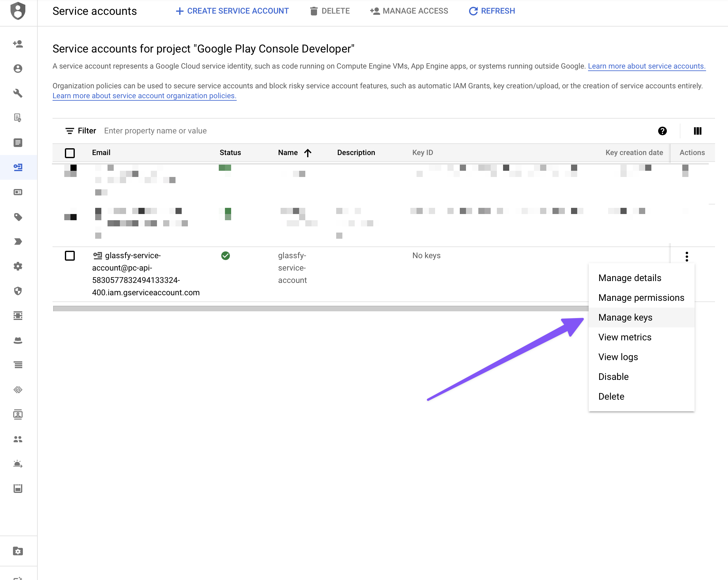Open the groups people sidebar icon
This screenshot has height=580, width=728.
(x=18, y=439)
